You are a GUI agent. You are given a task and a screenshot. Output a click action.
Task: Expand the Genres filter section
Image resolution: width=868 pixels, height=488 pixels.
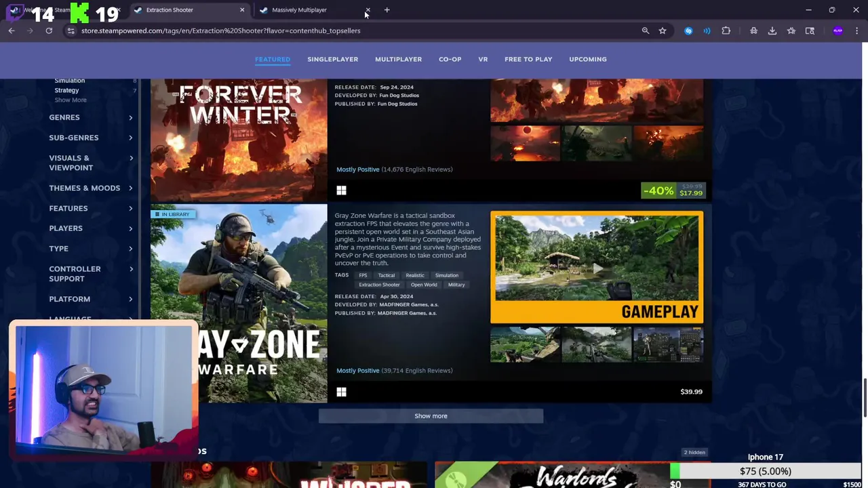click(x=91, y=117)
